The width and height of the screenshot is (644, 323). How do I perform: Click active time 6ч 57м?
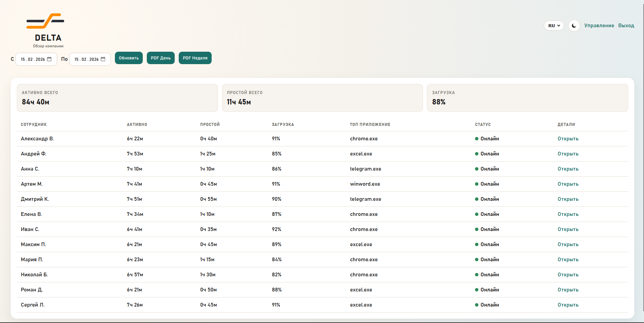(135, 275)
